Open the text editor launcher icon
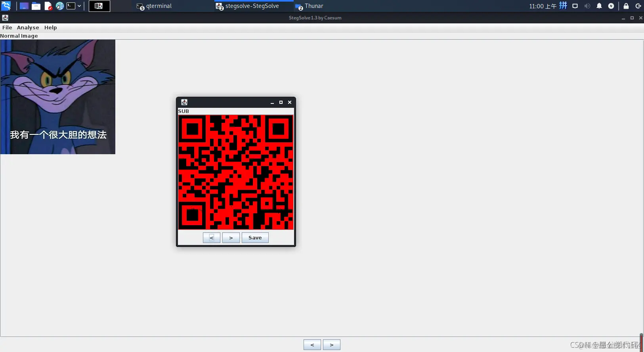The image size is (644, 352). (48, 6)
